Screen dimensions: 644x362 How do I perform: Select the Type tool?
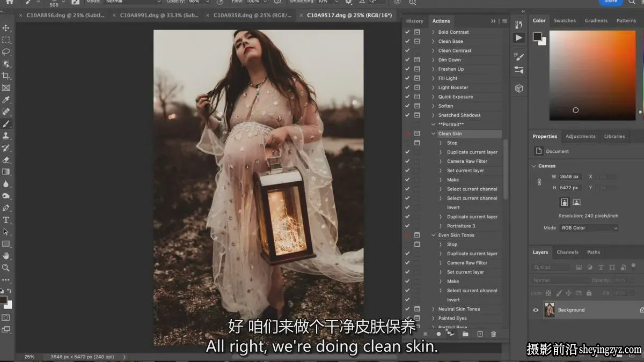click(6, 220)
